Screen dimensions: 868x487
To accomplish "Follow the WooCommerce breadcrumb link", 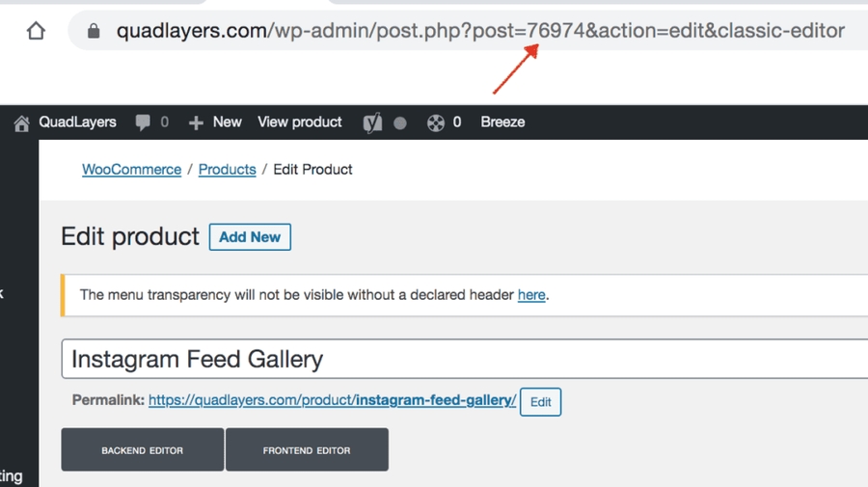I will (131, 170).
